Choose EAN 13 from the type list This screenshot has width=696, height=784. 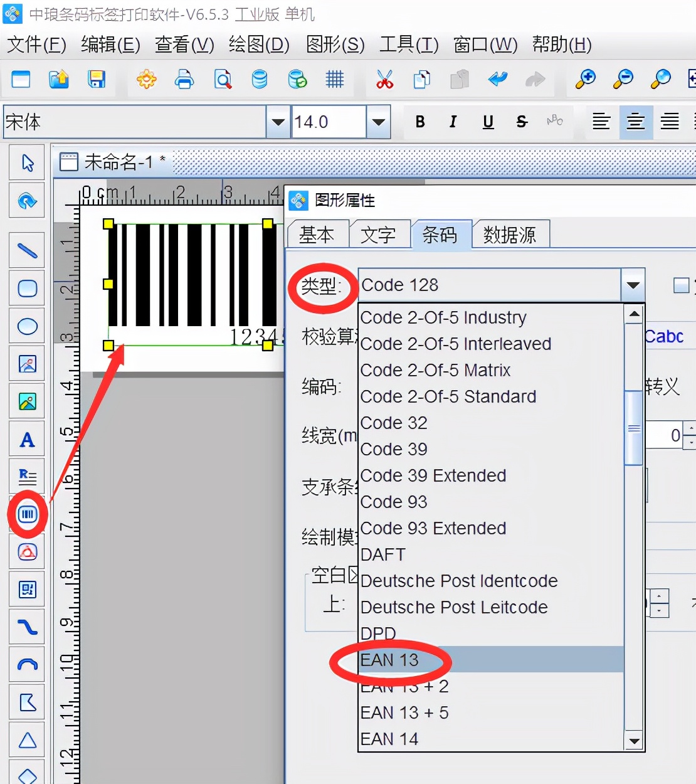coord(389,660)
